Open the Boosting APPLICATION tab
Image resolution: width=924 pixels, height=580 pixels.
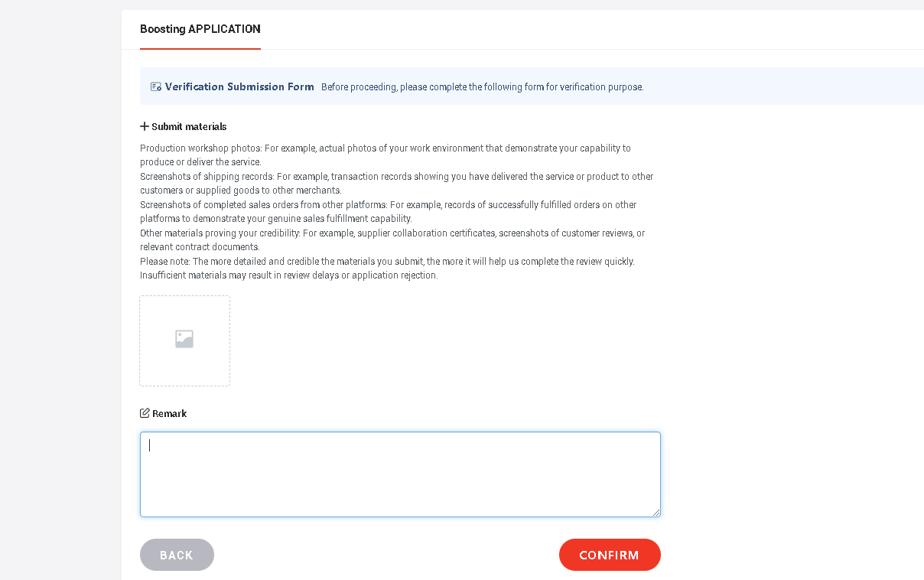pos(200,29)
